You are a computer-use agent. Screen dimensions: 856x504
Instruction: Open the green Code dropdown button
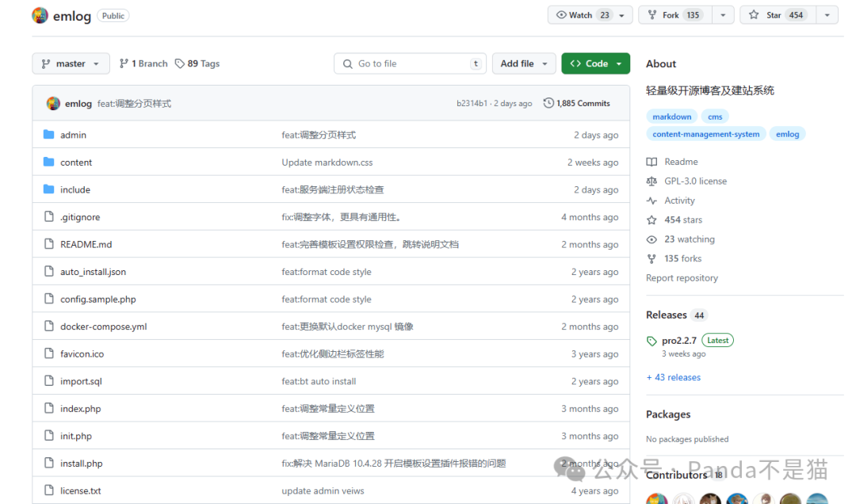[x=595, y=63]
